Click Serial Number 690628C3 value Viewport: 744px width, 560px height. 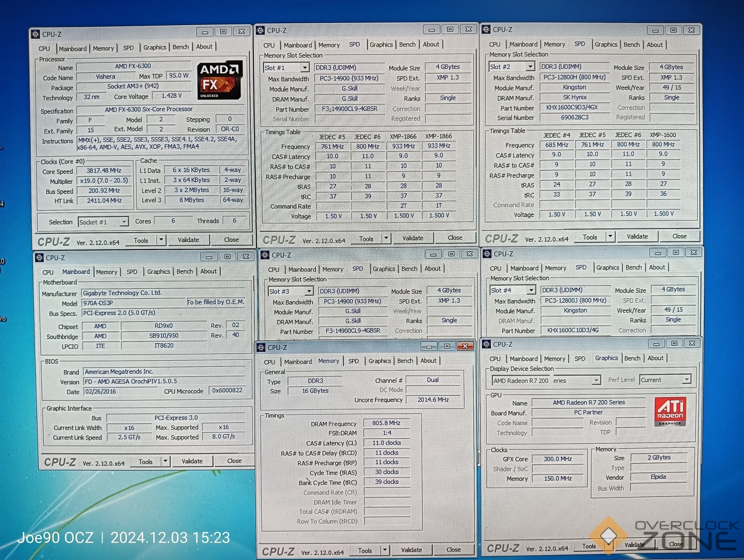click(x=575, y=118)
